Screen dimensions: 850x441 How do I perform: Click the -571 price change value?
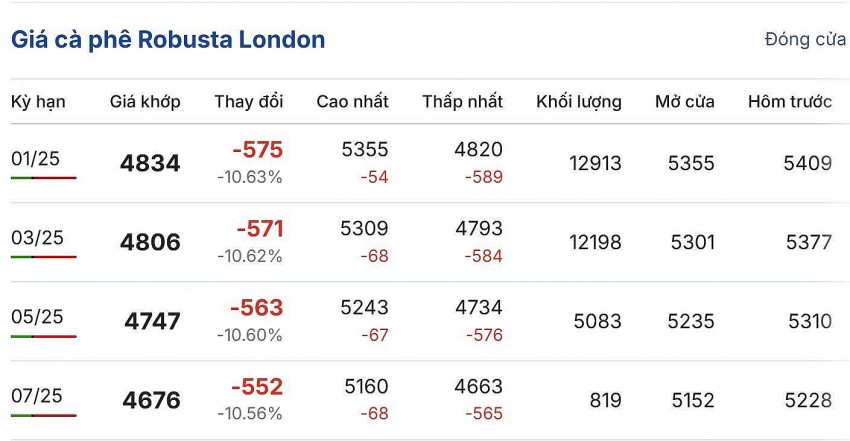click(x=259, y=229)
